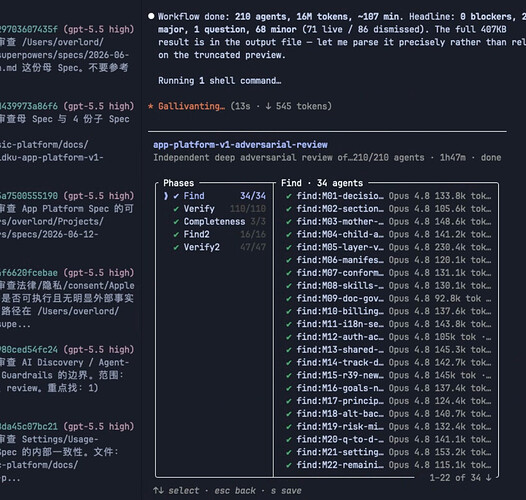Viewport: 526px width, 500px height.
Task: Open agent find:M11-i18n-se row
Action: pos(388,324)
